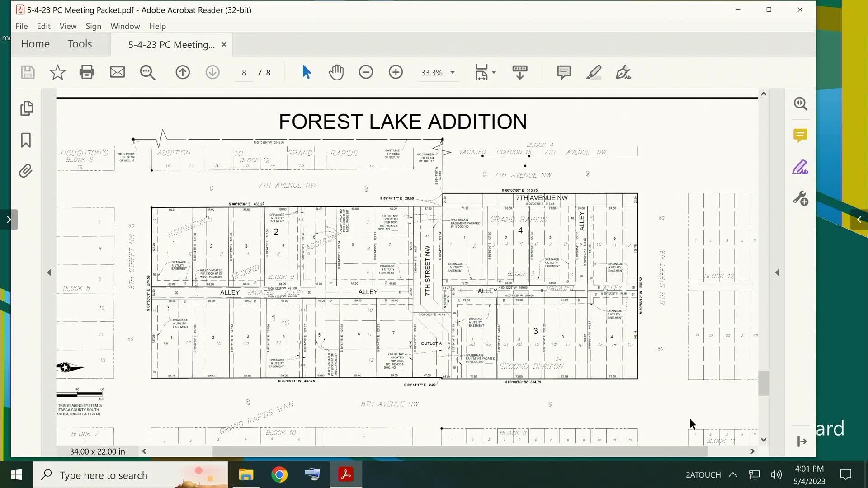Click the page size 34.00 x 22.00 in label
This screenshot has height=488, width=868.
tap(97, 451)
